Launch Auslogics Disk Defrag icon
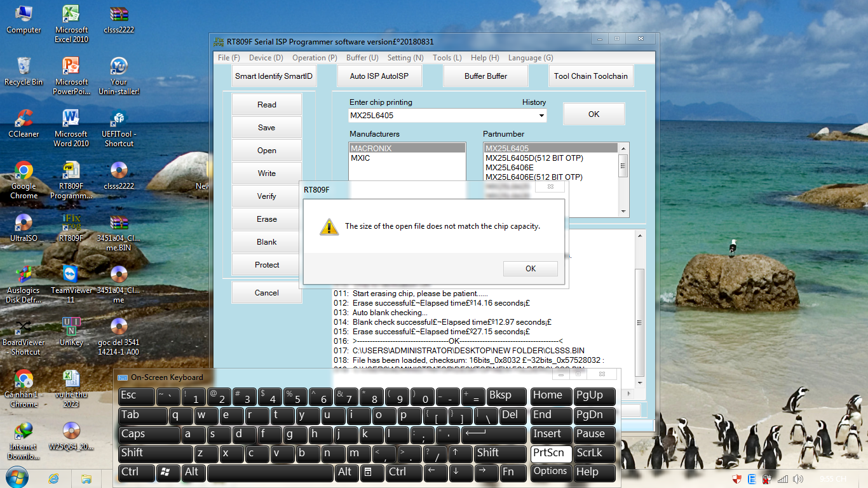The image size is (868, 488). (24, 284)
